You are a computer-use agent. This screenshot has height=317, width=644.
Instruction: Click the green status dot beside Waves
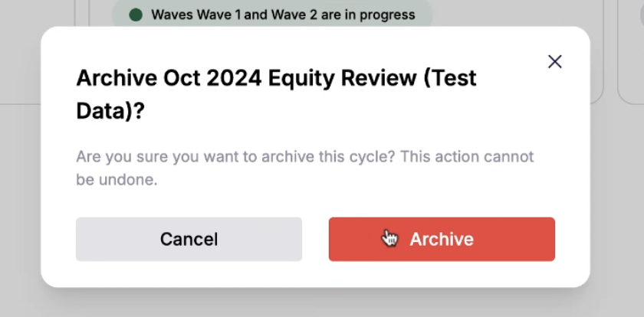[x=136, y=15]
